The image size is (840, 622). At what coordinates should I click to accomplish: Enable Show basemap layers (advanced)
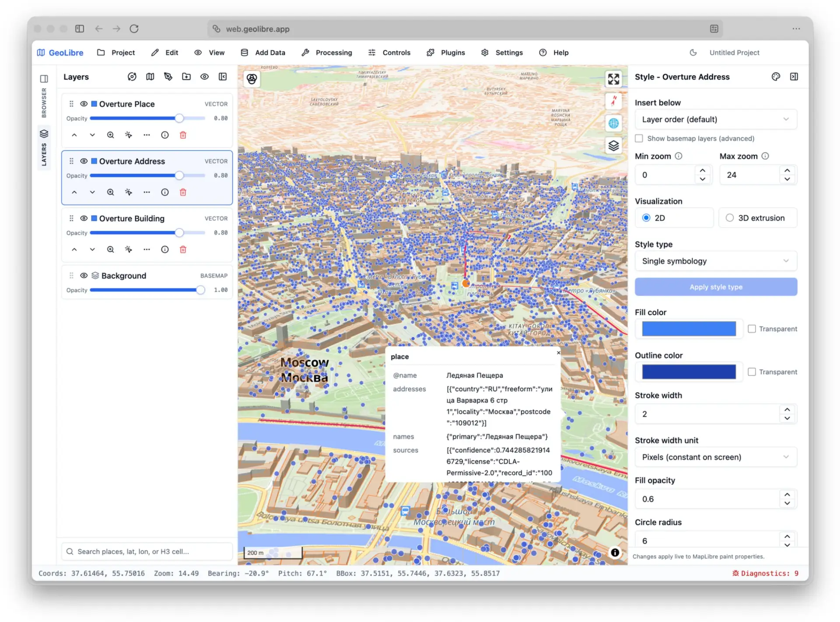639,138
